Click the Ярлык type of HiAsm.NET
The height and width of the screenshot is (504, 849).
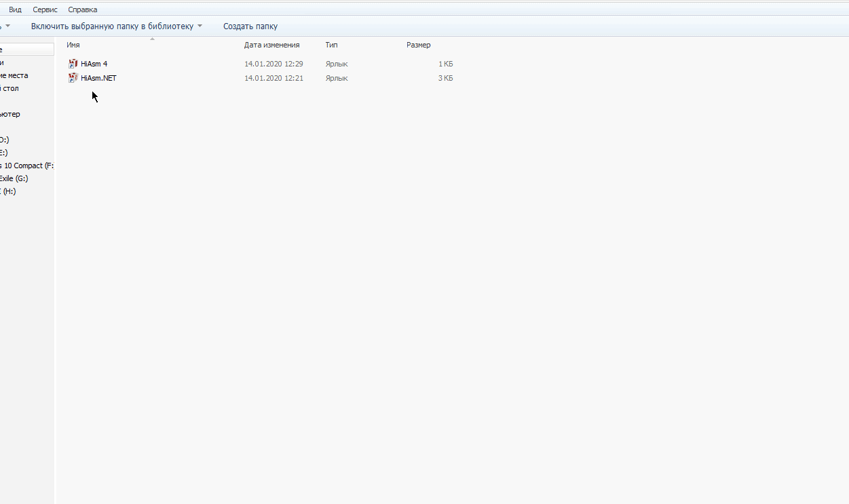pos(337,78)
